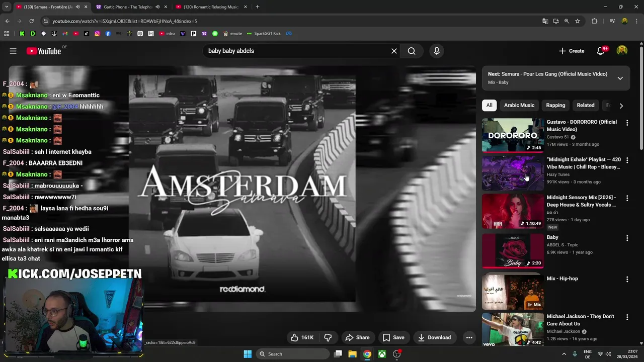Open options for Michael Jackson video

click(x=627, y=317)
